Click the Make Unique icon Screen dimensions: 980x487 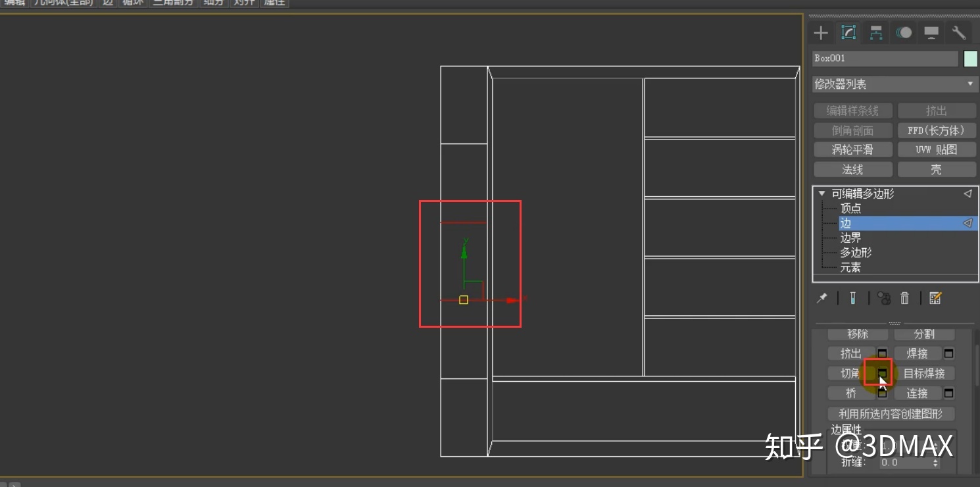tap(884, 298)
